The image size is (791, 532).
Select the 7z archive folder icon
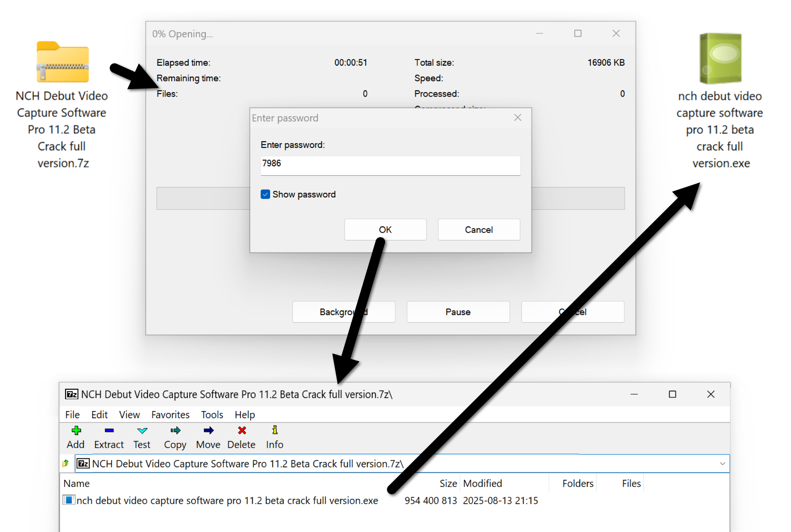(62, 62)
